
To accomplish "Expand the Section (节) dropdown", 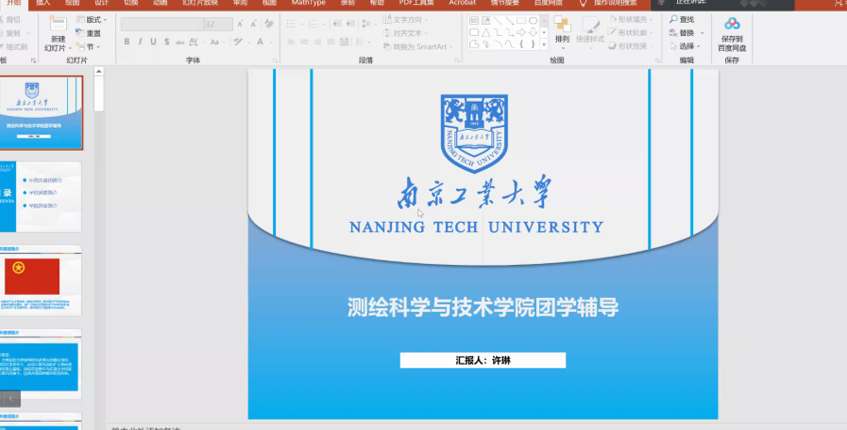I will [90, 46].
